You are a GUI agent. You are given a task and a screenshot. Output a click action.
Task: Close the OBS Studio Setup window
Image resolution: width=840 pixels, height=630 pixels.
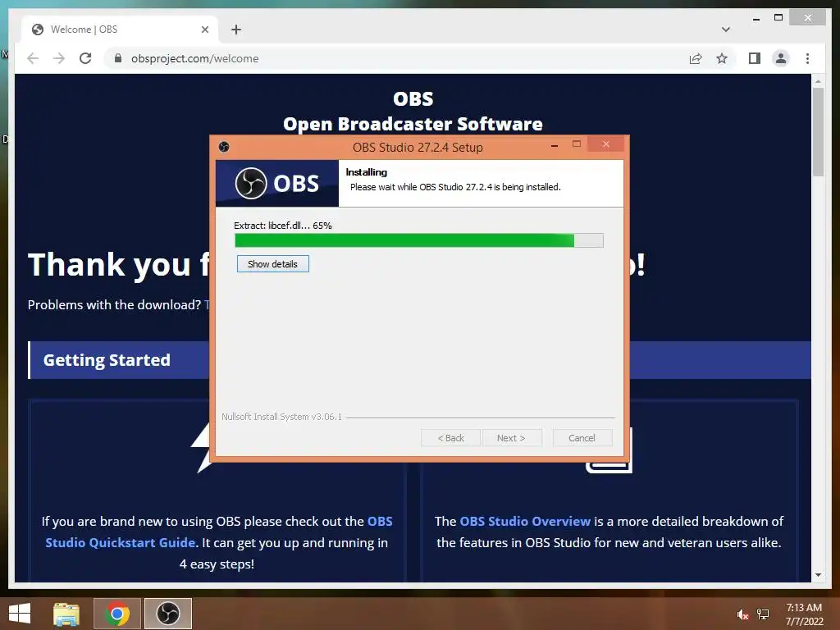click(x=606, y=144)
